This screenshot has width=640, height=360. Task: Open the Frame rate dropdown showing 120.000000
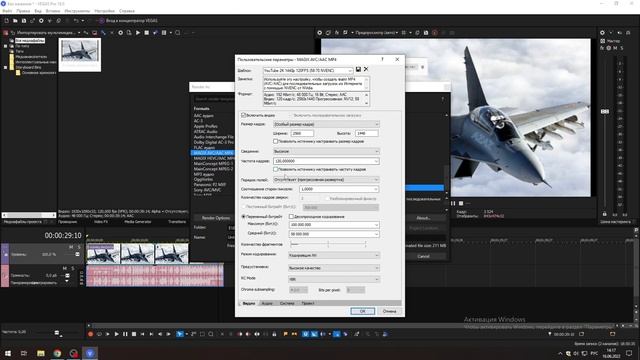click(326, 161)
